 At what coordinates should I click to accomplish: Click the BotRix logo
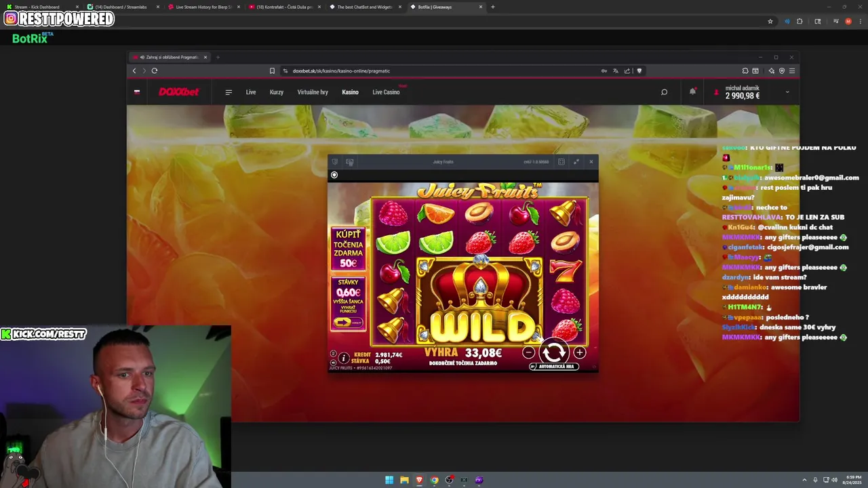pos(33,38)
